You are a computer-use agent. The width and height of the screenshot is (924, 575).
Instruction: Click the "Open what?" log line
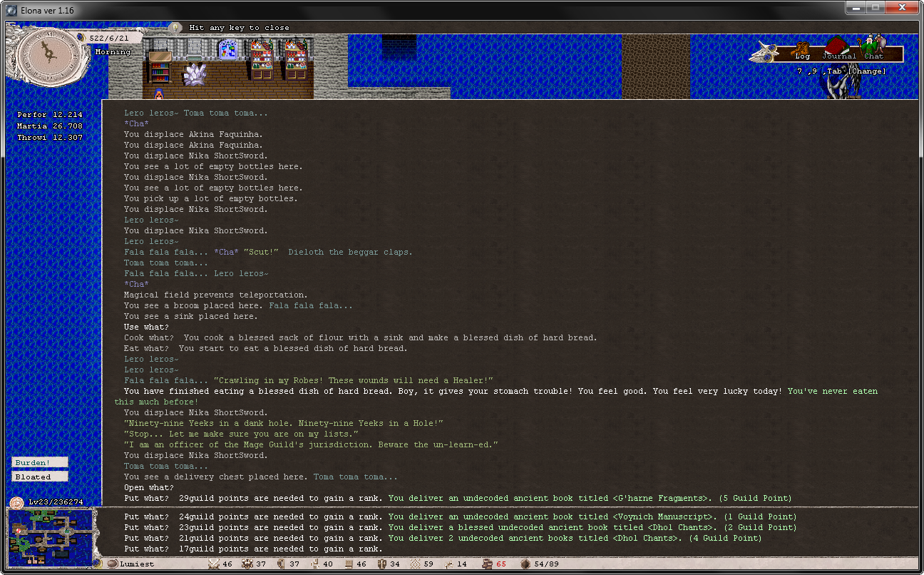[x=149, y=488]
